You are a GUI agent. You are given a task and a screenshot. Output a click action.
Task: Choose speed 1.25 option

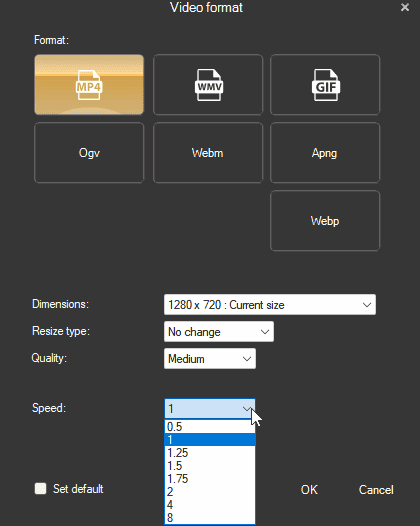point(210,453)
